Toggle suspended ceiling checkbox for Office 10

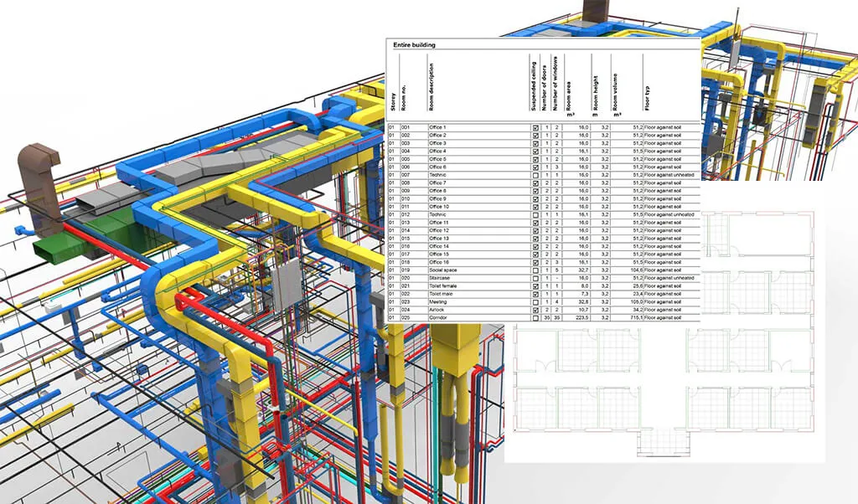pos(535,207)
